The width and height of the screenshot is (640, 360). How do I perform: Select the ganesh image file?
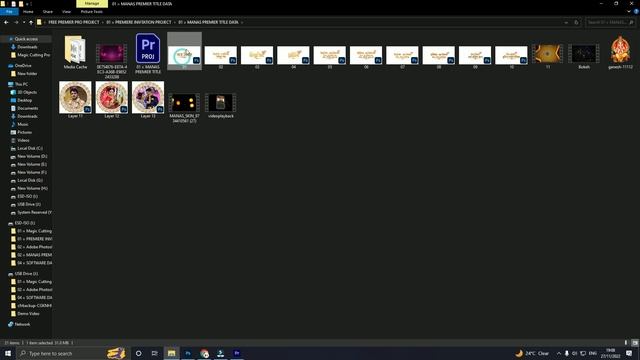point(620,52)
